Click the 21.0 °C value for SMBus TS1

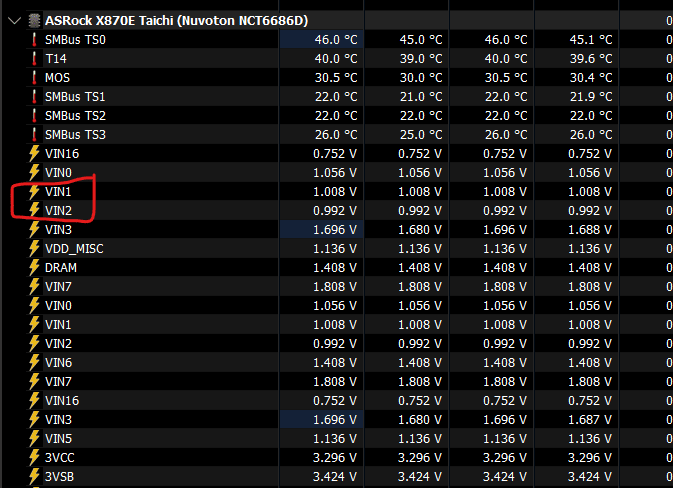coord(421,97)
